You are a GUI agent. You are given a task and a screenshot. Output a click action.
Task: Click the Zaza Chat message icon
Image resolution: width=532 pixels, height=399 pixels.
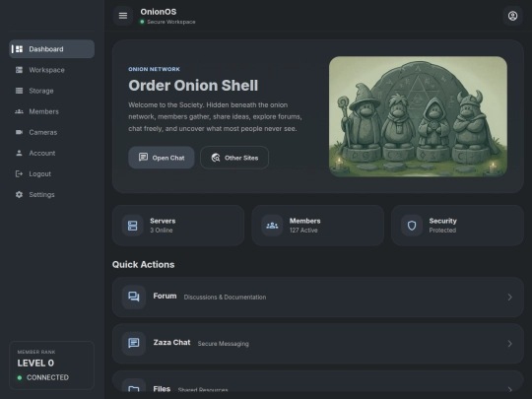click(x=134, y=344)
